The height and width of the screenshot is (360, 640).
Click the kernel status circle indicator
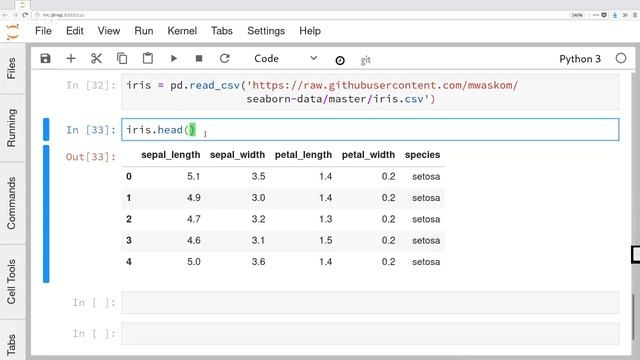pos(621,58)
